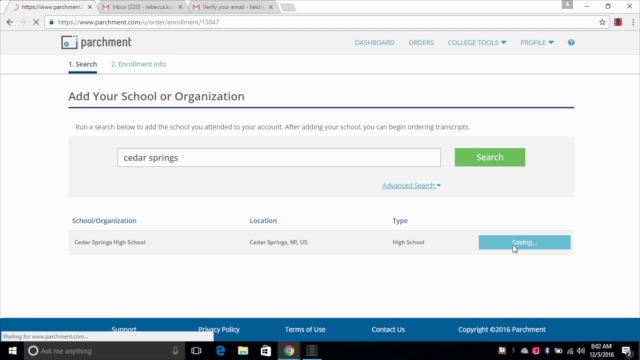Go back using browser back arrow
Image resolution: width=640 pixels, height=360 pixels.
[10, 22]
